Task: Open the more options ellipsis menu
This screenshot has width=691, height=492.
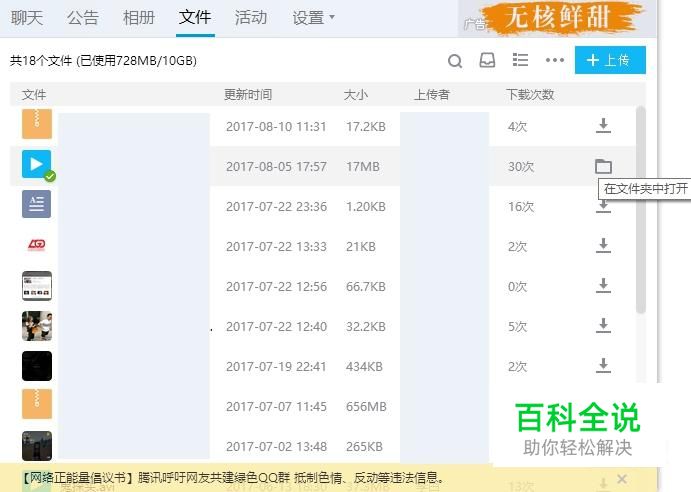Action: point(554,60)
